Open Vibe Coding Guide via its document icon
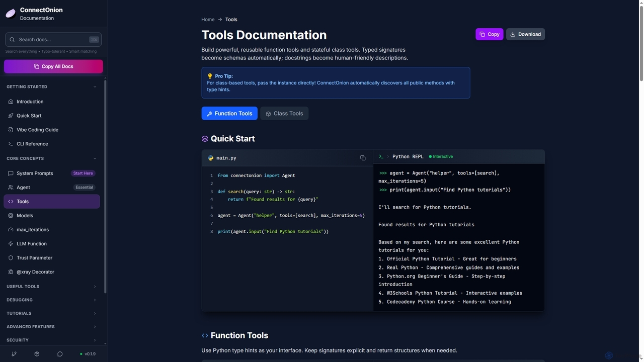The width and height of the screenshot is (644, 362). (11, 130)
